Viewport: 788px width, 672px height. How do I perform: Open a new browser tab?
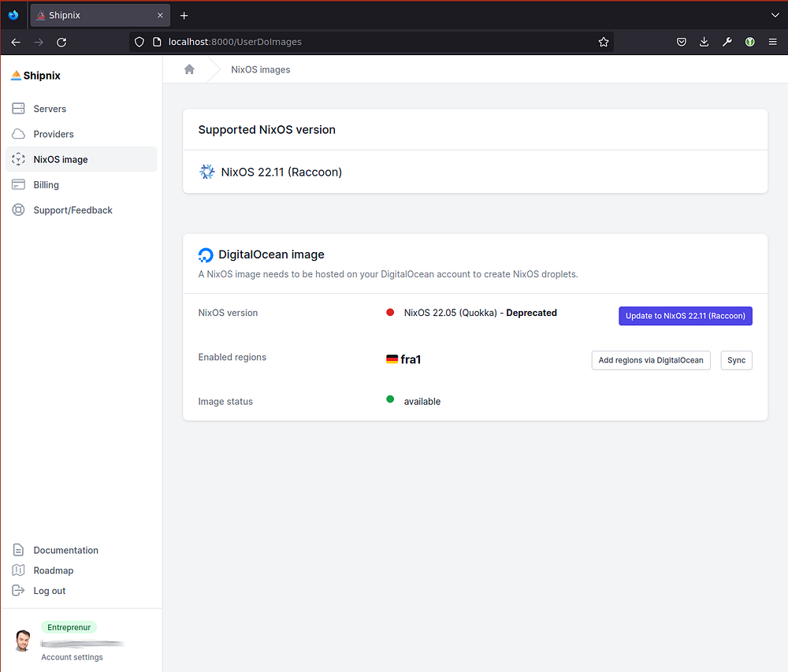(x=184, y=16)
